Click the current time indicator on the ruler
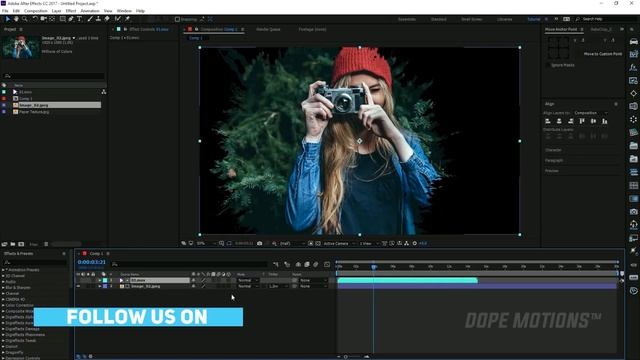The height and width of the screenshot is (360, 640). 373,267
